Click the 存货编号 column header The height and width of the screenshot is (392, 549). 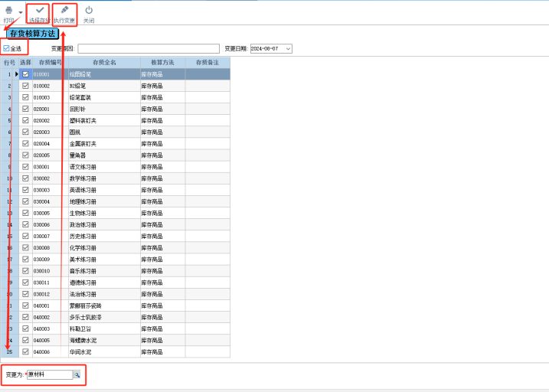point(51,63)
